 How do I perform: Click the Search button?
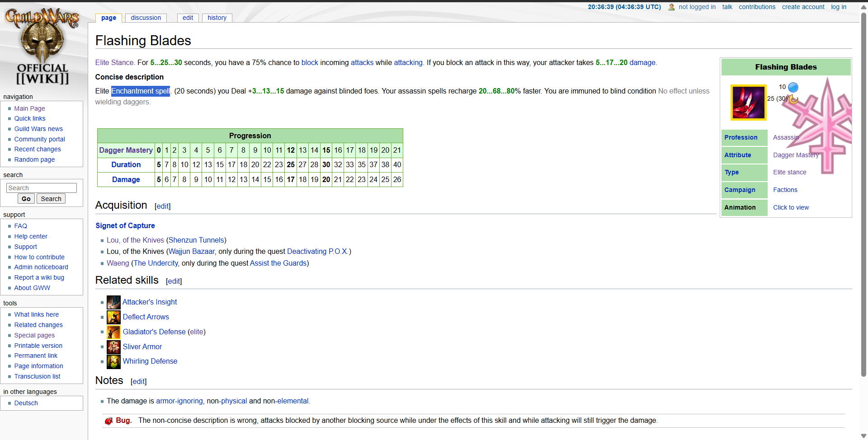point(51,199)
